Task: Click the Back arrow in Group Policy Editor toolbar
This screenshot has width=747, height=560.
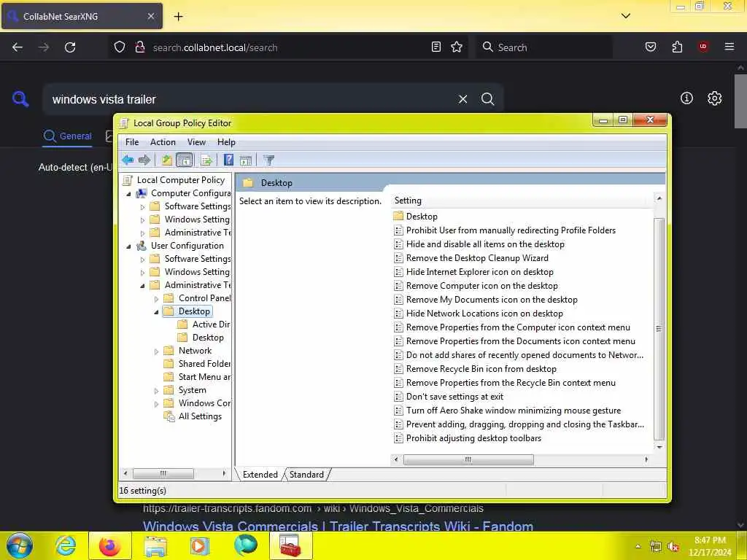Action: pyautogui.click(x=127, y=160)
